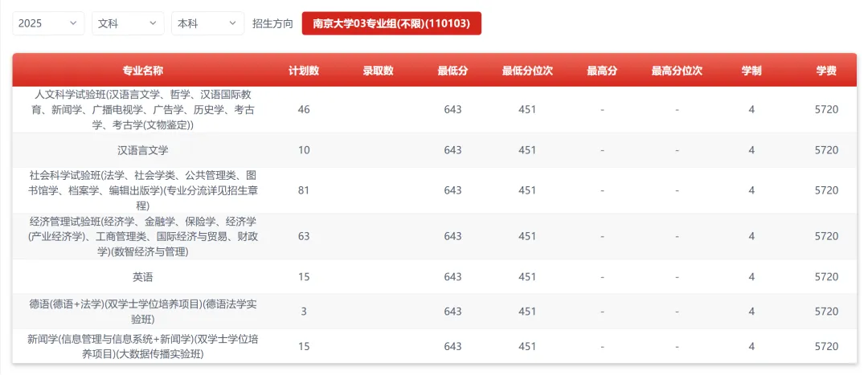Open the 2025 year dropdown

[48, 24]
